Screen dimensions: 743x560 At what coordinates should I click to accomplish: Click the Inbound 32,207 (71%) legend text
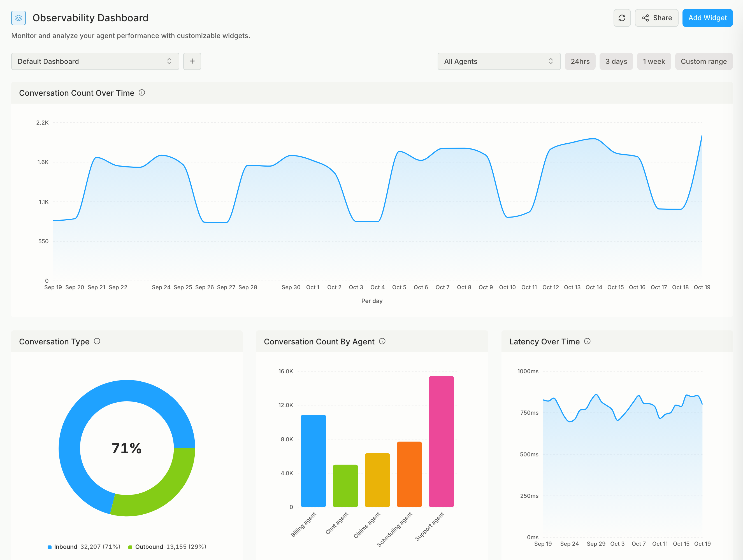click(87, 547)
